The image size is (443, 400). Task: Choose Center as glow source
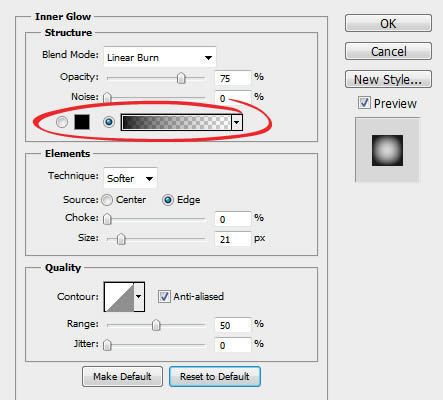pyautogui.click(x=107, y=200)
